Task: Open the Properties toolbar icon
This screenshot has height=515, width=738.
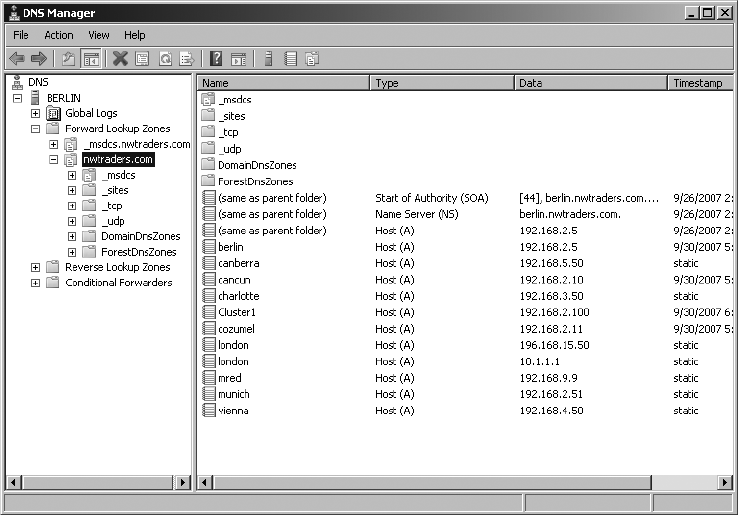Action: 142,59
